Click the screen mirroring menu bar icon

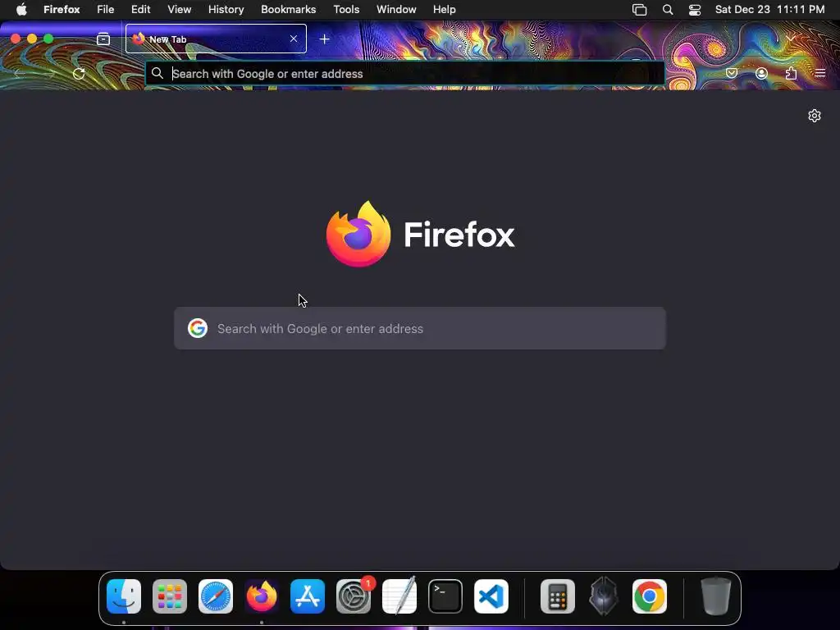pyautogui.click(x=640, y=10)
